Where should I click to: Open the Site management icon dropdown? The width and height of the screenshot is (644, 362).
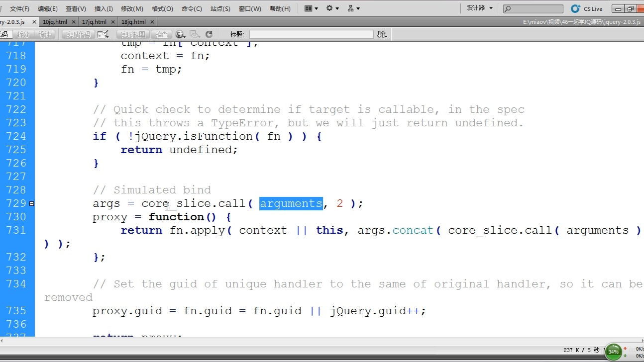point(353,8)
